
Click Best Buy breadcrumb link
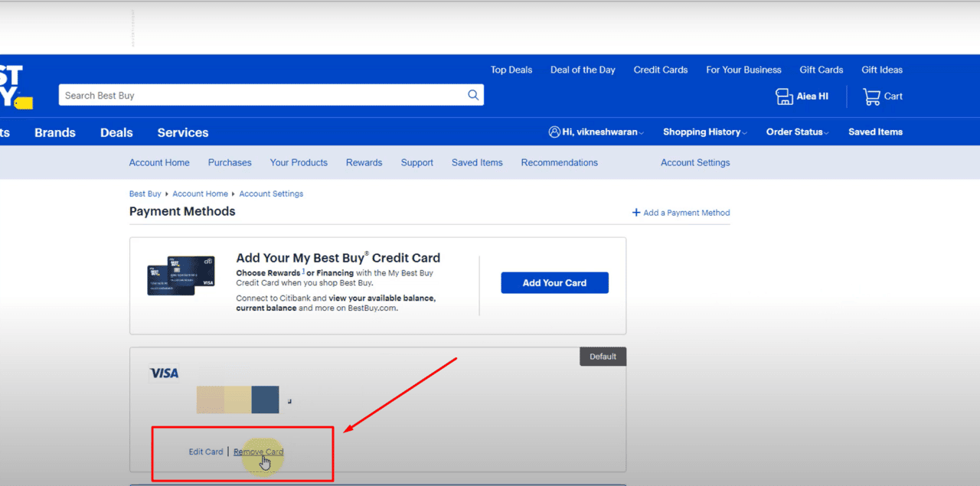(145, 194)
